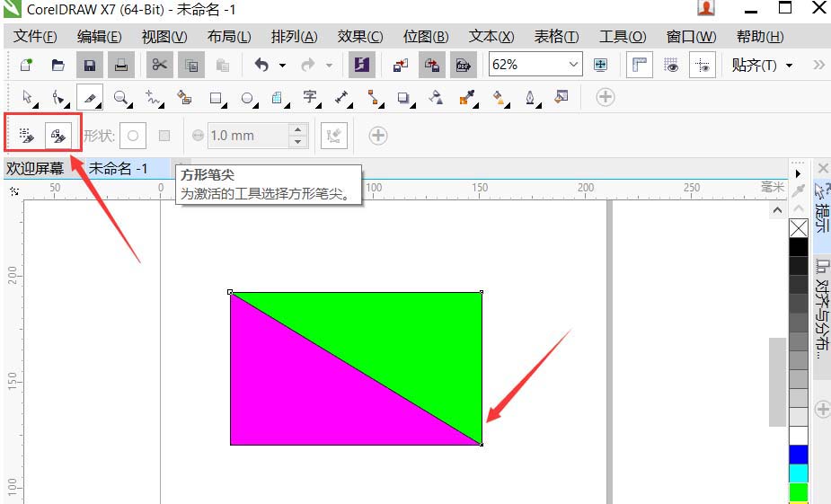
Task: Select the Drop Shadow tool
Action: 404,98
